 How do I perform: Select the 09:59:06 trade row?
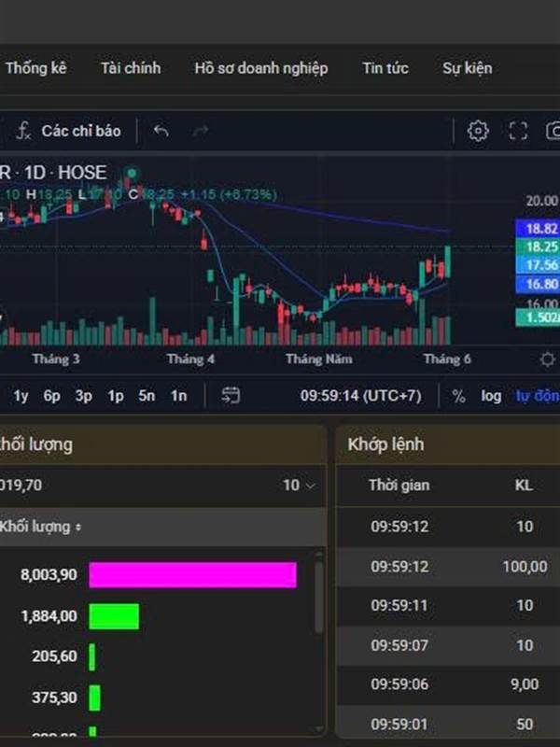[x=448, y=684]
